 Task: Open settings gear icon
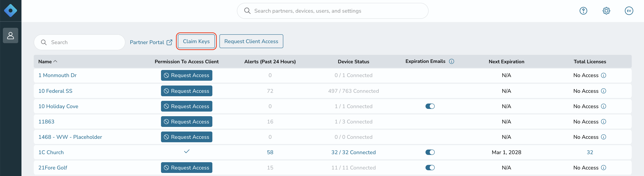[606, 11]
